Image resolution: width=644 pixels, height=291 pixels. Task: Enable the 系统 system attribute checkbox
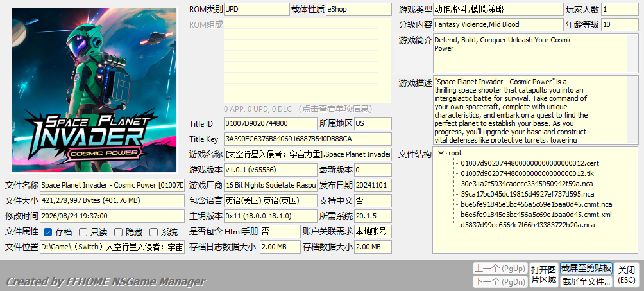[x=153, y=232]
